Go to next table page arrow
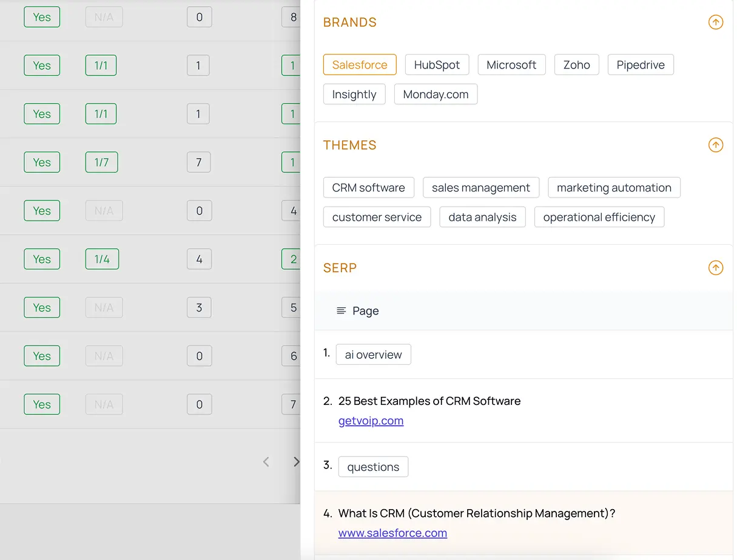 pos(296,462)
